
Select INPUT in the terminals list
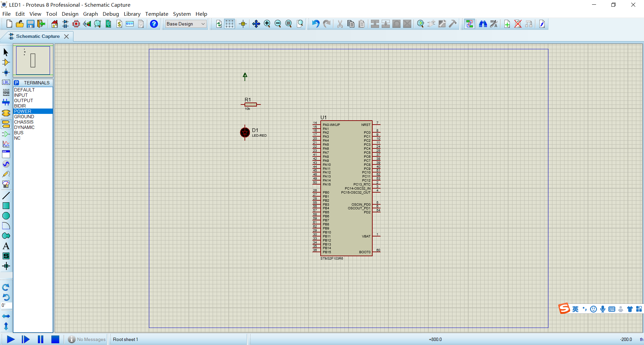[33, 95]
